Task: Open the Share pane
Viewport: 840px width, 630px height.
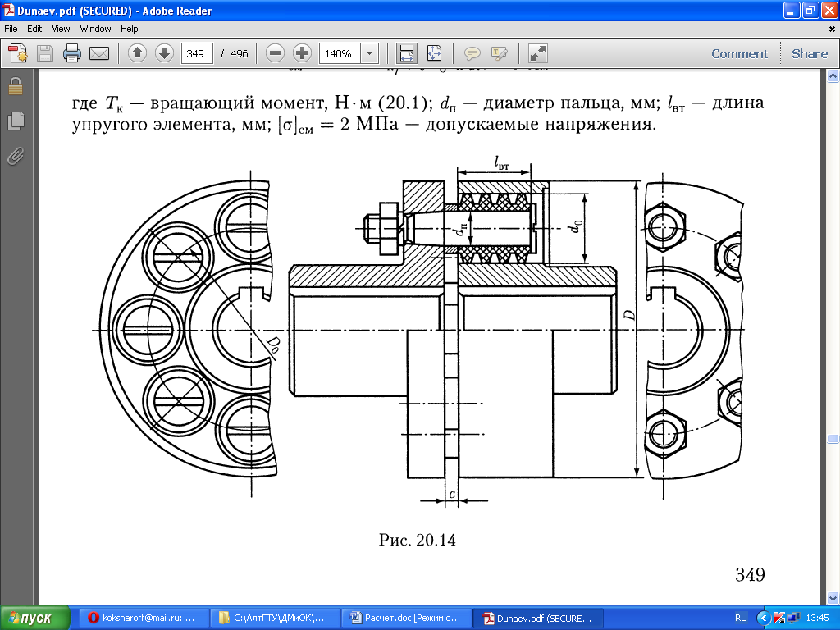Action: tap(810, 53)
